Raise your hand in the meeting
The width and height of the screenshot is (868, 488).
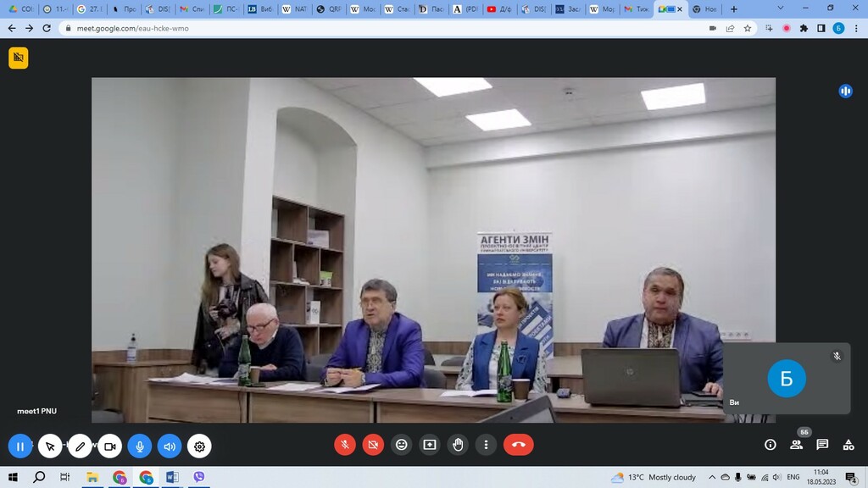pyautogui.click(x=458, y=444)
